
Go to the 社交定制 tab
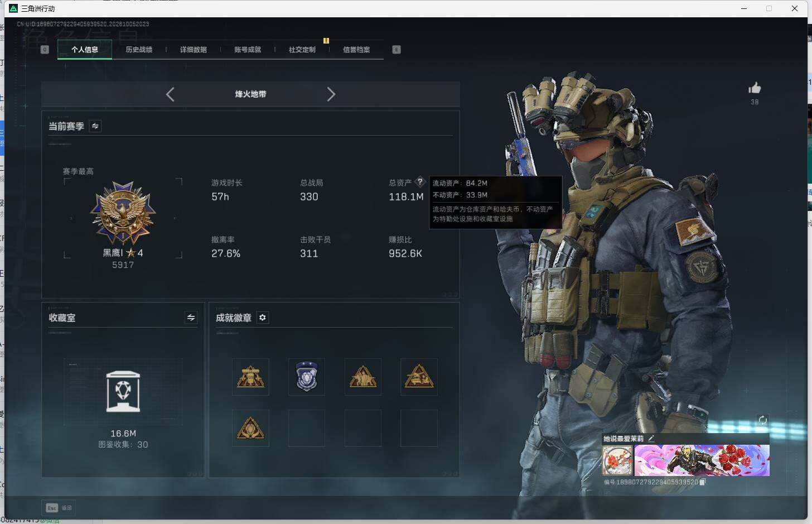(302, 50)
